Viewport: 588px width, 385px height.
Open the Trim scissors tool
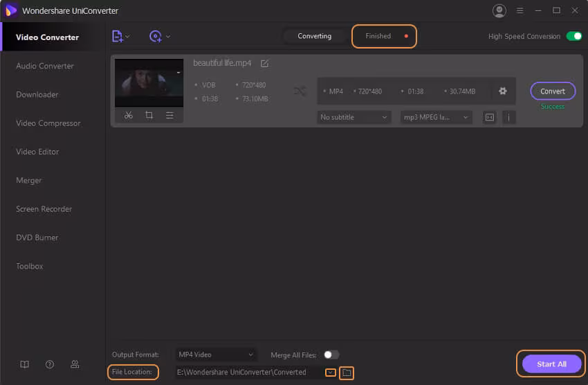(x=128, y=115)
